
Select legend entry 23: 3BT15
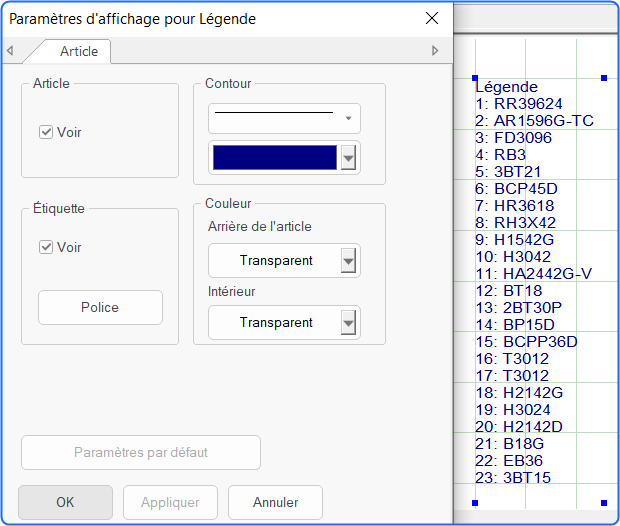click(x=513, y=478)
